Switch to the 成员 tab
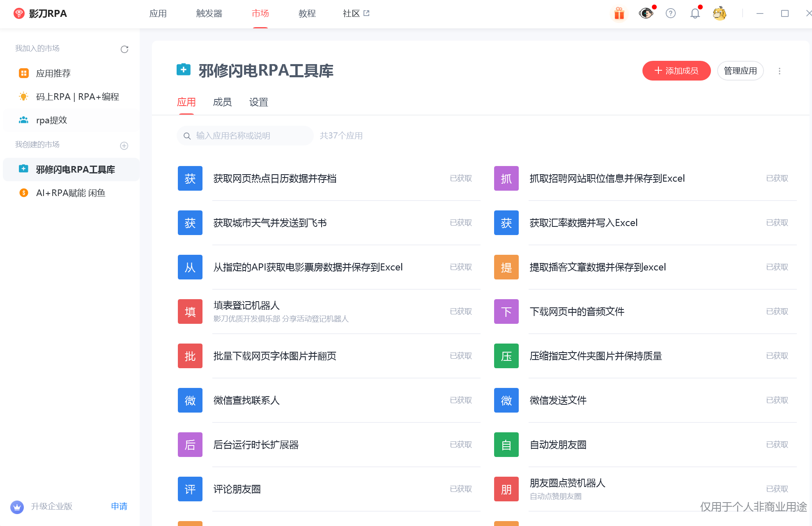This screenshot has width=812, height=526. [x=222, y=102]
